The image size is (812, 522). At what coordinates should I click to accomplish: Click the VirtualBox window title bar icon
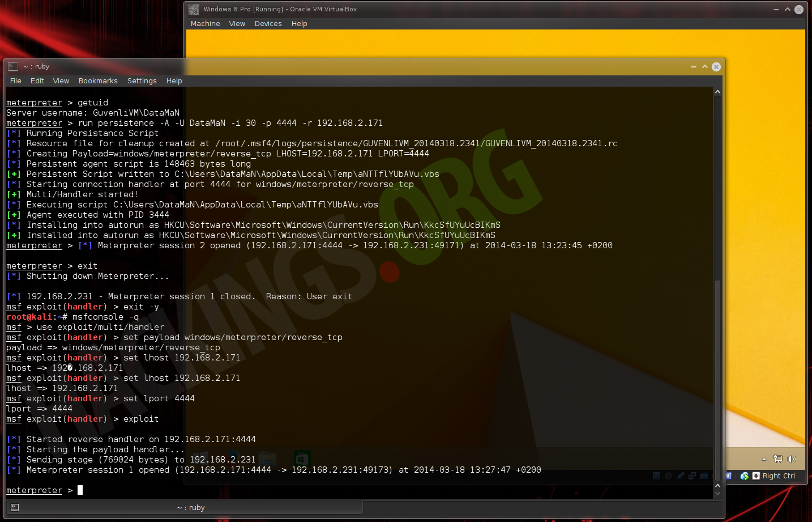pos(194,9)
